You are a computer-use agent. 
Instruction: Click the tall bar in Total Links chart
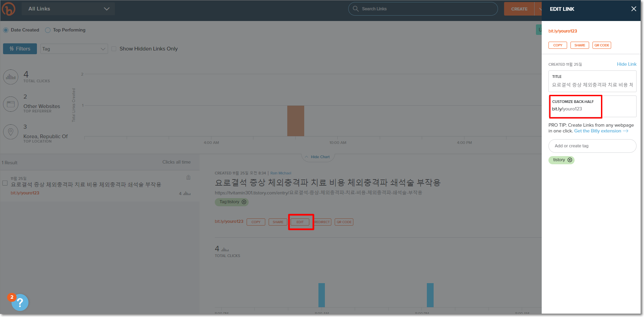coord(296,121)
